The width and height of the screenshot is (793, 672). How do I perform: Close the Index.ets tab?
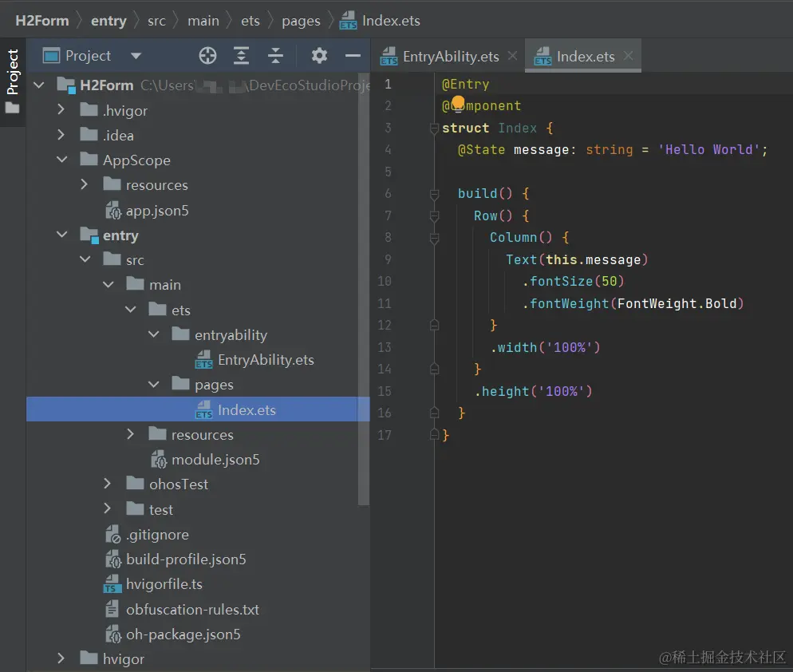[x=628, y=56]
